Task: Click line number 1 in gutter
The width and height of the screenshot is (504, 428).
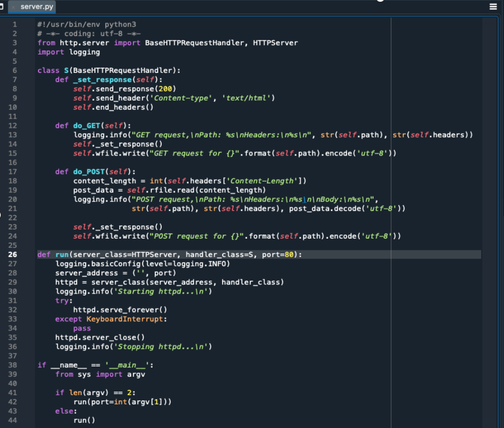Action: coord(15,25)
